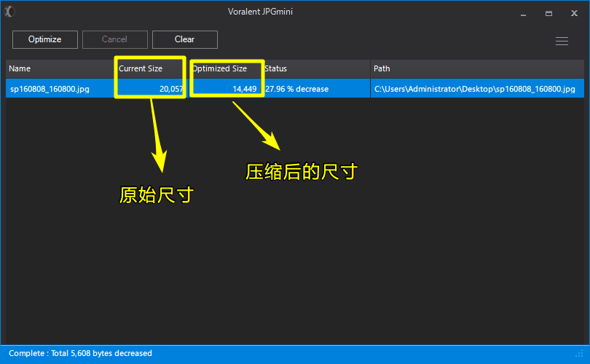Maximize the JPGmini window

(548, 13)
